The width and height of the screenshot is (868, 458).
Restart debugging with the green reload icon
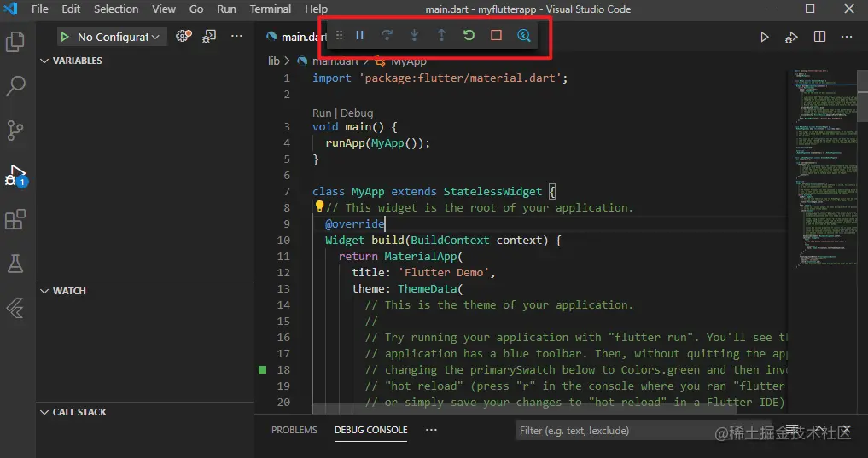pos(469,36)
